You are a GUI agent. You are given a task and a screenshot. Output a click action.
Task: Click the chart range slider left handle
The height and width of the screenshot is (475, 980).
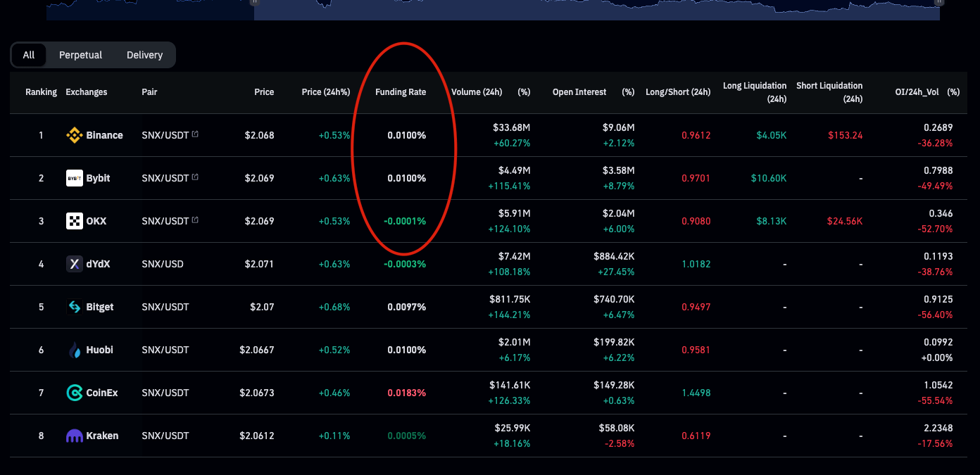tap(253, 2)
